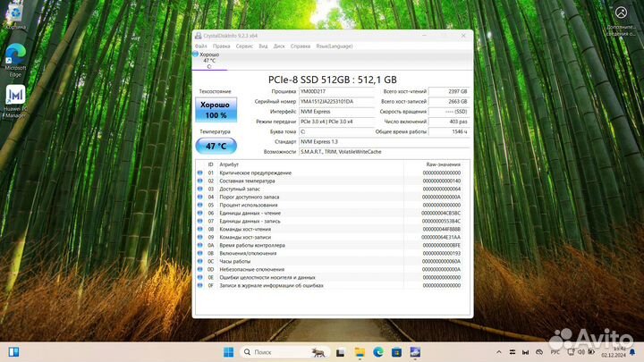Click the total host writes 2663 GB value
Image resolution: width=644 pixels, height=362 pixels.
(448, 101)
